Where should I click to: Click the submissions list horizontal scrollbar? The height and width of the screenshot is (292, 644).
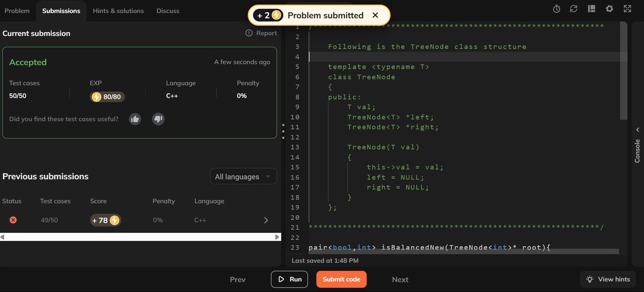click(x=141, y=237)
